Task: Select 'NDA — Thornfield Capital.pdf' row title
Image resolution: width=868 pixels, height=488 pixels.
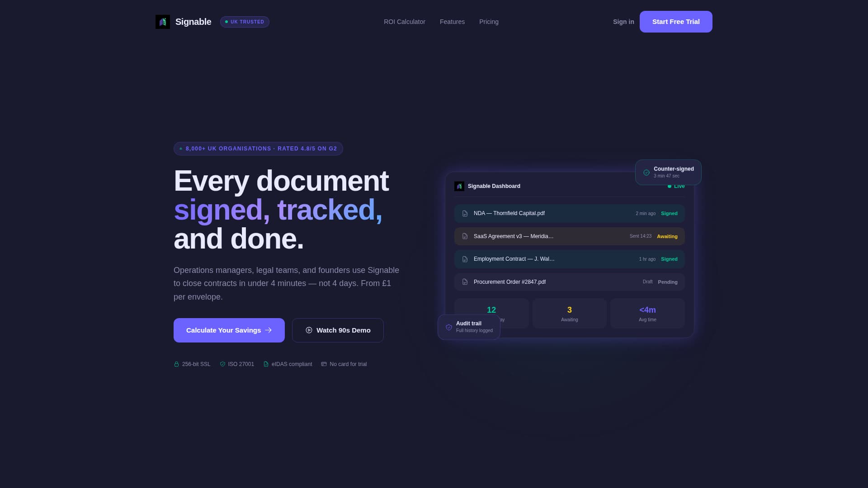Action: pos(509,213)
